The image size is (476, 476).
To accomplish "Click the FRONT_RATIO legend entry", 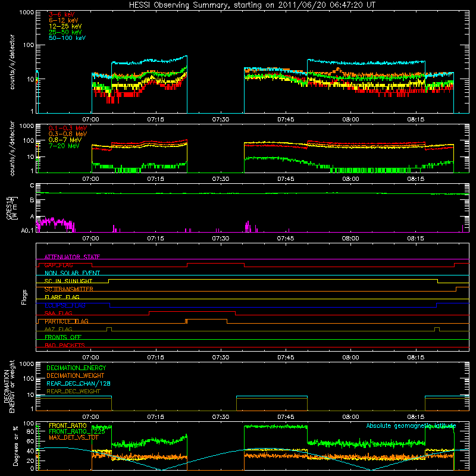I will click(68, 425).
